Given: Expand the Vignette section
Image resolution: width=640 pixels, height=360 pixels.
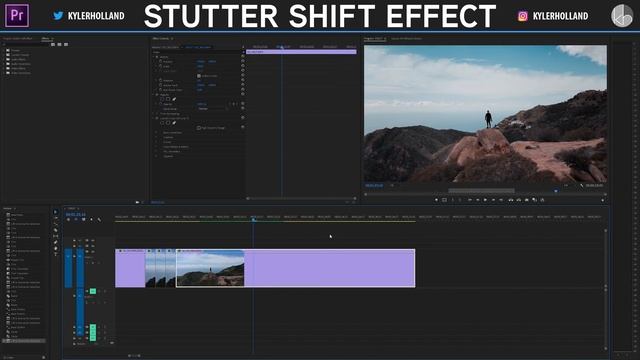Looking at the screenshot, I should click(x=157, y=156).
